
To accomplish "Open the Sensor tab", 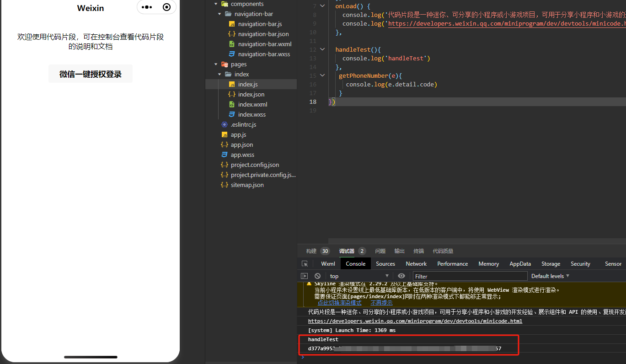I will 613,264.
